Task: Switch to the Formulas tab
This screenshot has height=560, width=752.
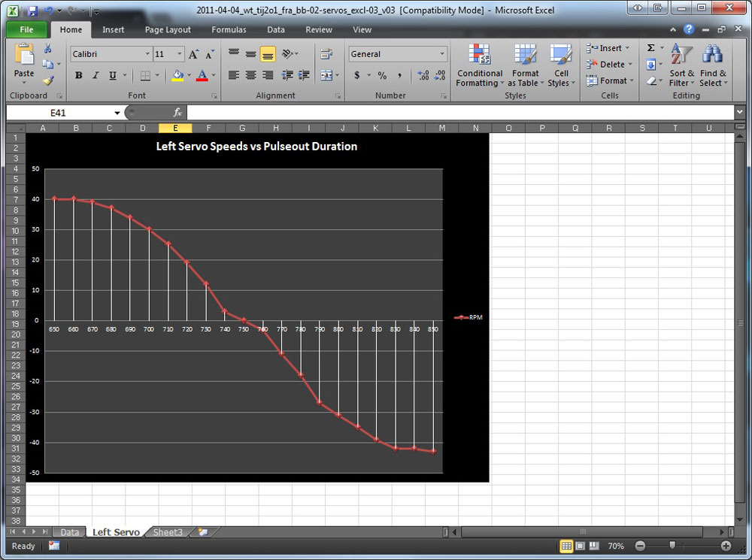Action: click(229, 30)
